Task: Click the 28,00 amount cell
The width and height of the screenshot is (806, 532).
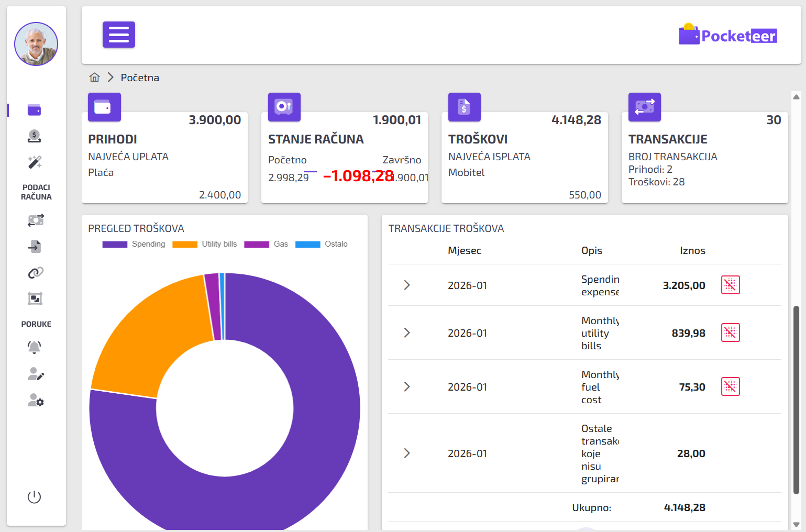Action: (x=691, y=453)
